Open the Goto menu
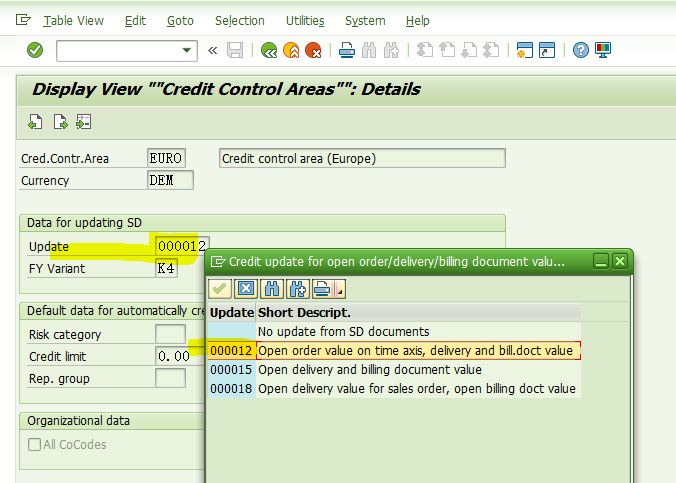676x483 pixels. click(x=180, y=21)
